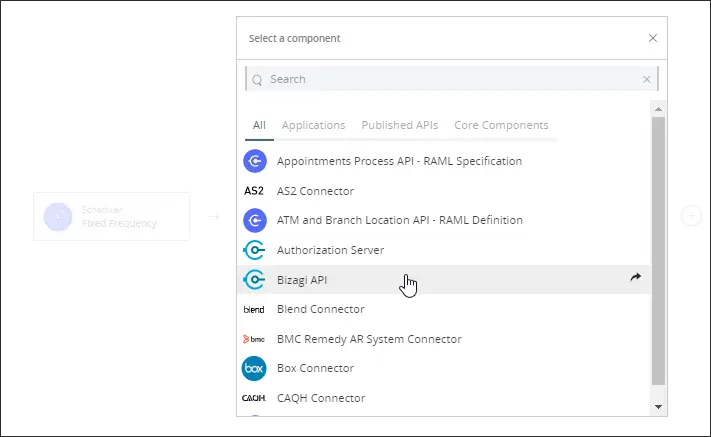Select Blend Connector
Viewport: 711px width, 437px height.
click(321, 309)
